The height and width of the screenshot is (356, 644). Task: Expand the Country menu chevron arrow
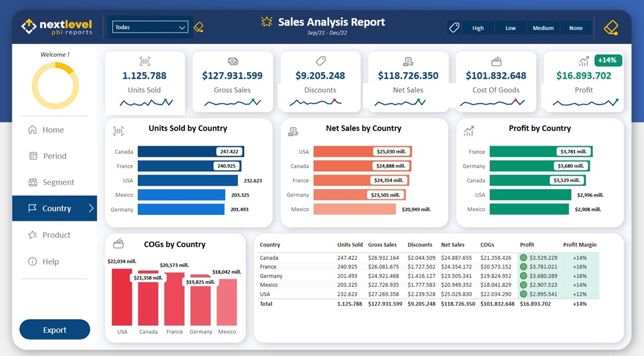pos(91,208)
